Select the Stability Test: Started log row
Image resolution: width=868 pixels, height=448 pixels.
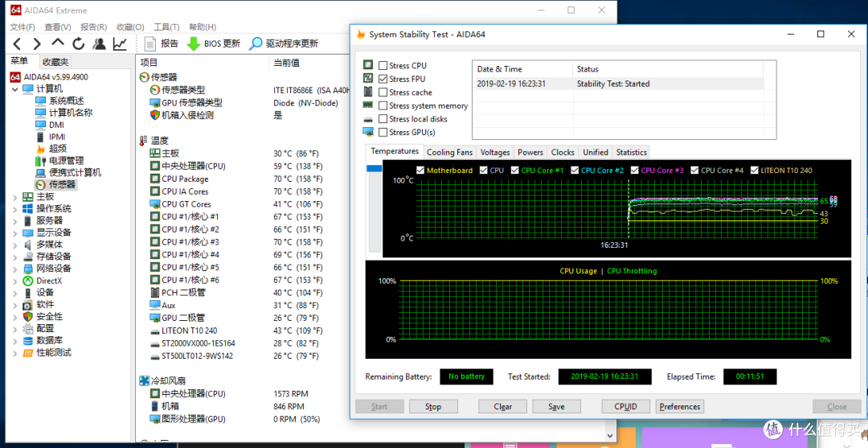618,84
